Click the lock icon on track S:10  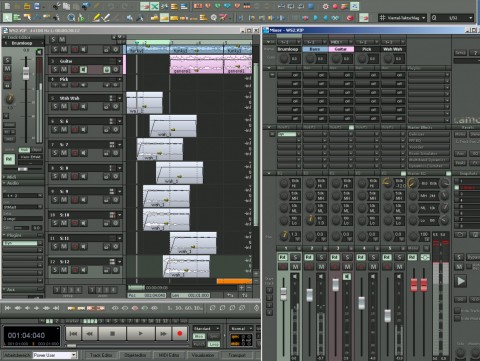tap(107, 223)
